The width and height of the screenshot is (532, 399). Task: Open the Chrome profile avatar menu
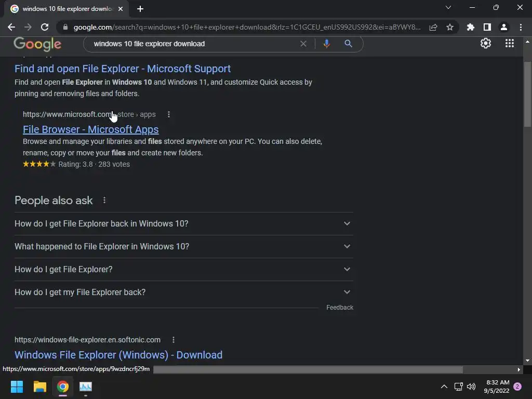click(x=504, y=27)
